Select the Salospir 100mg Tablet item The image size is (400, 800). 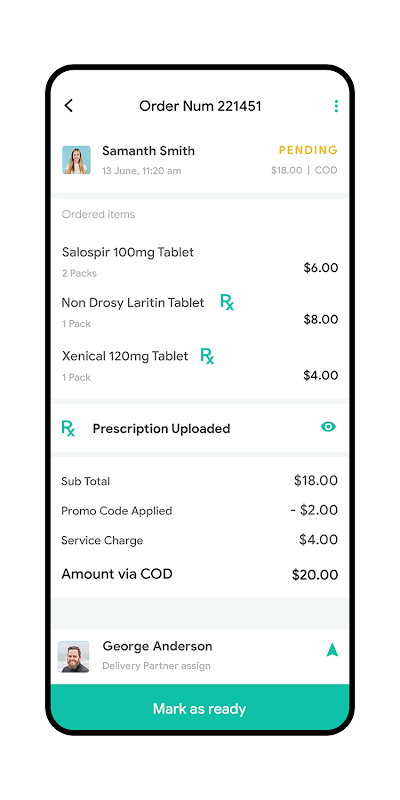200,262
